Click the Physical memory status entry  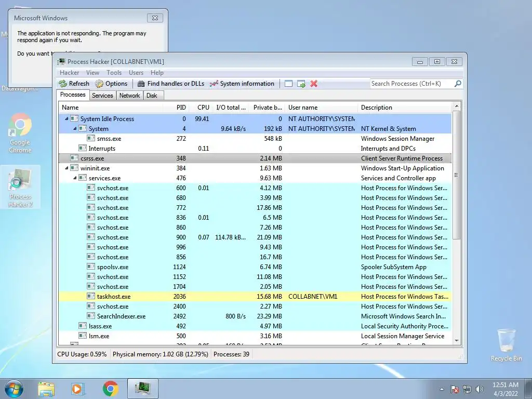point(160,354)
